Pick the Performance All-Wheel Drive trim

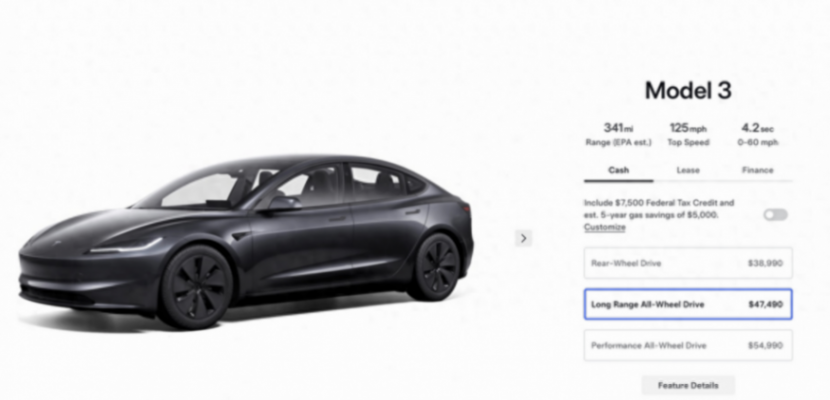click(x=688, y=346)
